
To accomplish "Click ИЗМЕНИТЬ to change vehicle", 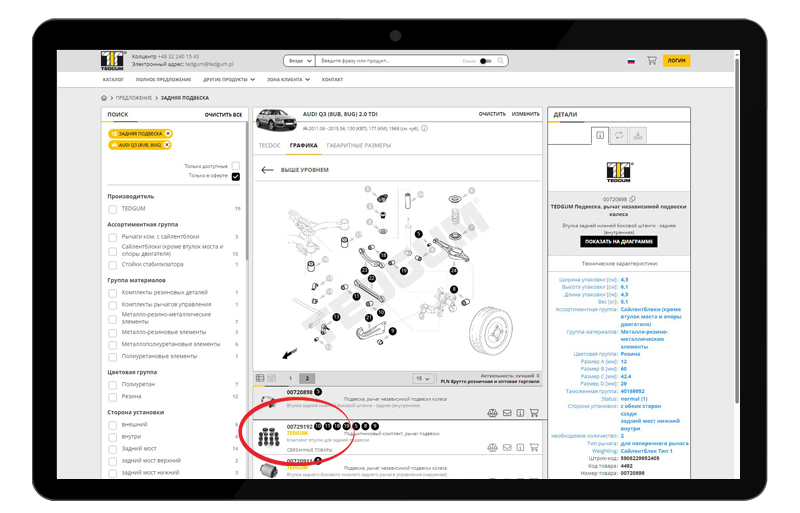I will pyautogui.click(x=526, y=114).
